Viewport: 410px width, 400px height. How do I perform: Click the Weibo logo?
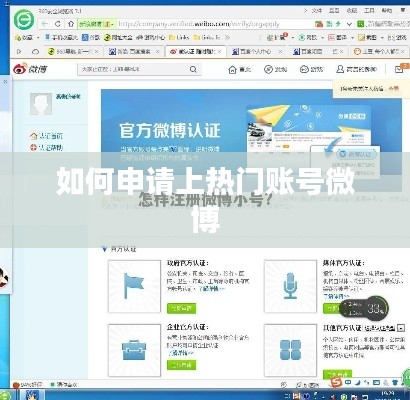coord(30,69)
